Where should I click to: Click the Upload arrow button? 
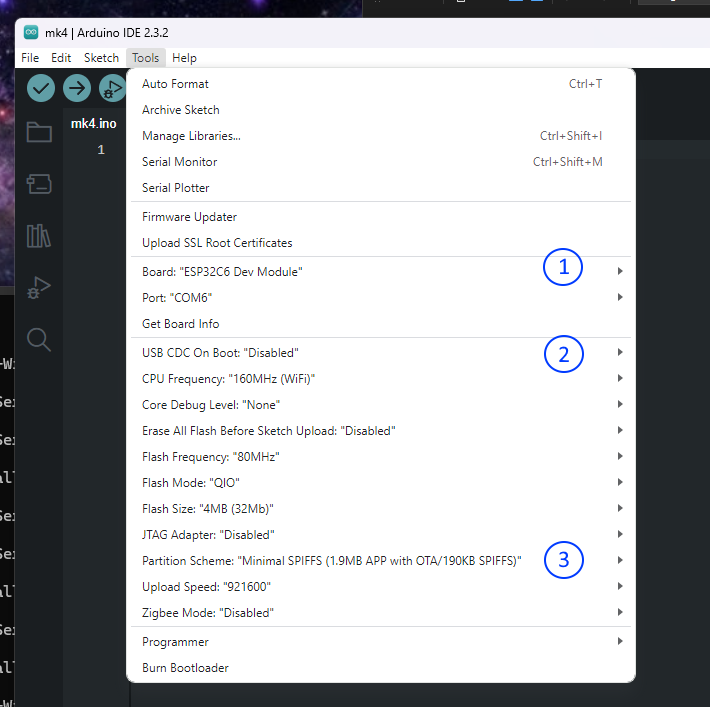[77, 88]
